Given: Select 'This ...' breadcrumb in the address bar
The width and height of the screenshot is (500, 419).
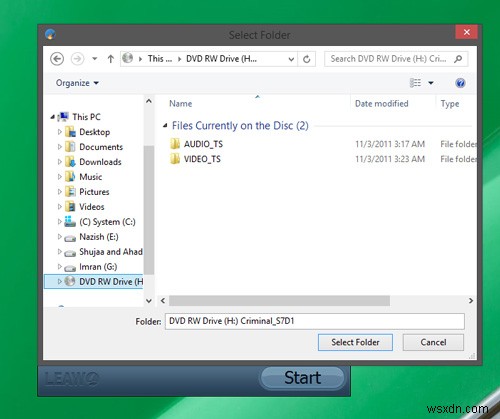Looking at the screenshot, I should 160,59.
